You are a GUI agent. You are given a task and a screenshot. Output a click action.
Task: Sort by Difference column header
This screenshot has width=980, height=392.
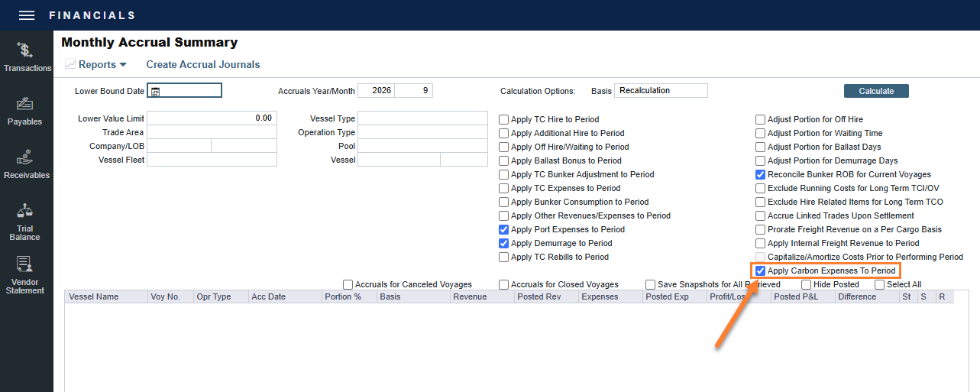(x=866, y=296)
